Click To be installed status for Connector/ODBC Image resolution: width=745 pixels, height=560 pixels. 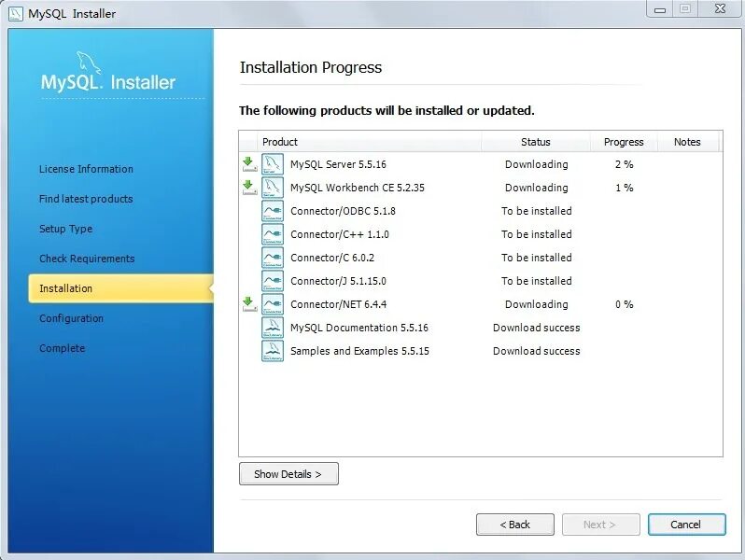tap(537, 211)
